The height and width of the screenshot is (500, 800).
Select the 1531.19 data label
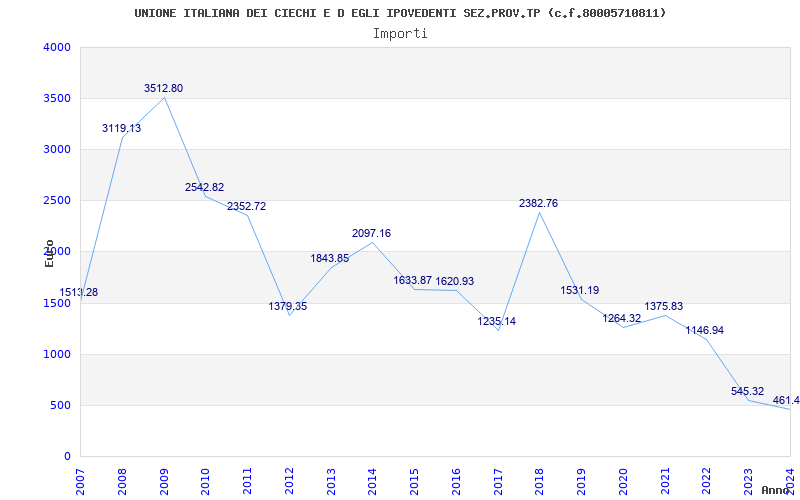coord(580,291)
